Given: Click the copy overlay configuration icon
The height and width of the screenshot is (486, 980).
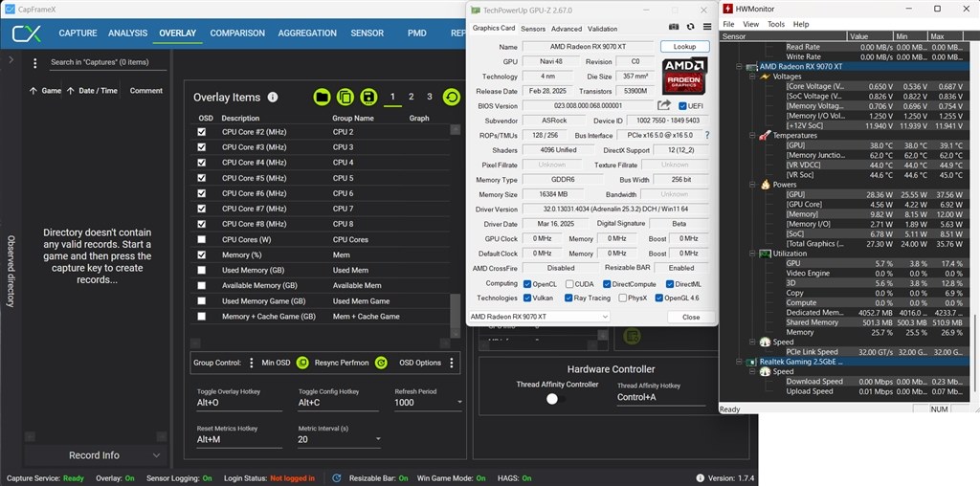Looking at the screenshot, I should [x=345, y=97].
